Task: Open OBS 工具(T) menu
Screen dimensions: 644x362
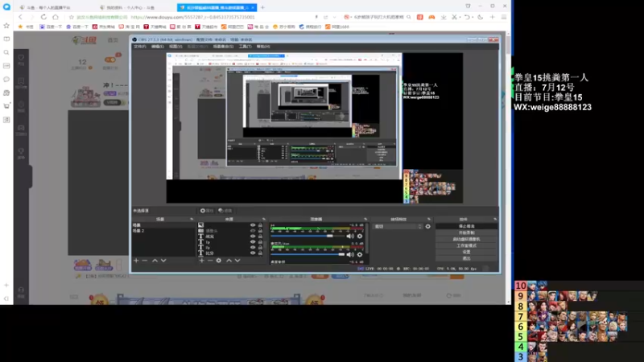Action: click(x=246, y=47)
